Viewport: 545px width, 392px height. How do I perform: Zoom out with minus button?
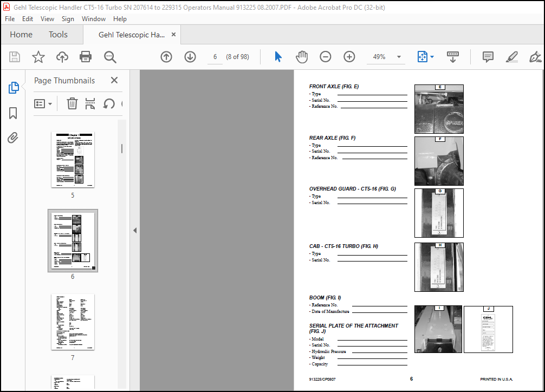tap(326, 57)
